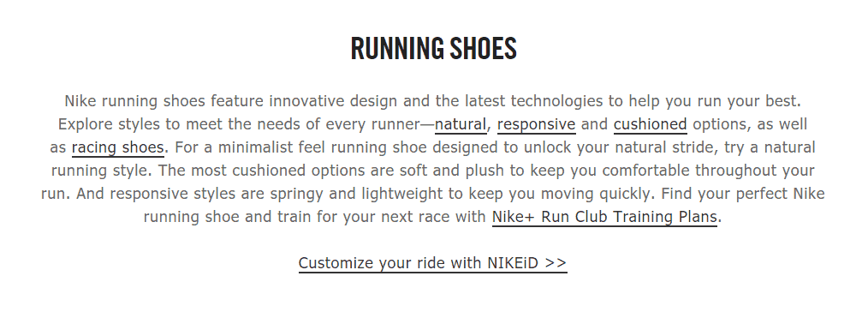Click the RUNNING SHOES heading
This screenshot has height=324, width=868.
tap(433, 48)
